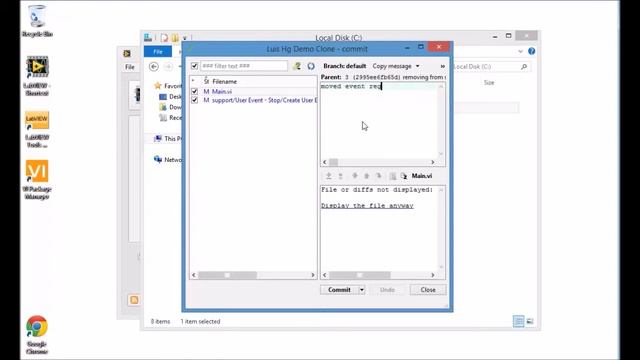The width and height of the screenshot is (640, 360).
Task: Click the second diff toolbar icon
Action: click(340, 176)
